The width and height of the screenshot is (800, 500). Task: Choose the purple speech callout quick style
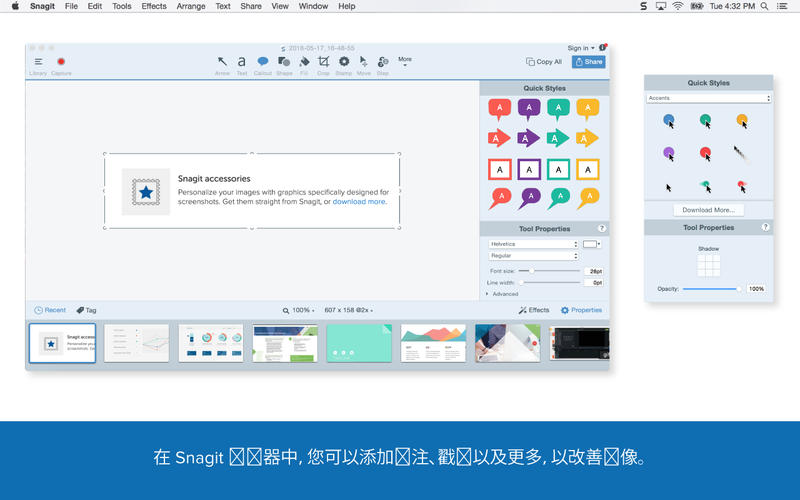click(529, 110)
